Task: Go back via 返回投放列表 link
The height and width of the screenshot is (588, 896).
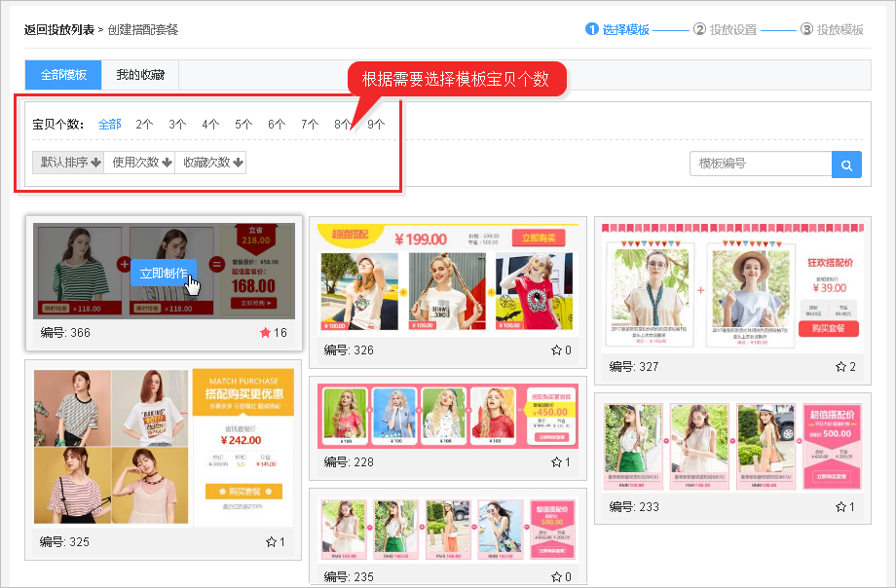Action: click(58, 30)
